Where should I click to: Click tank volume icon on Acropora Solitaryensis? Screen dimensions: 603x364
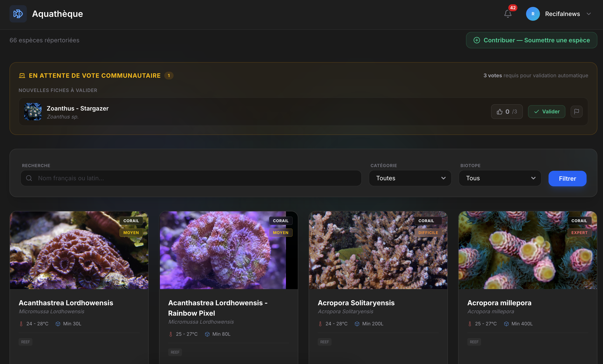click(357, 324)
